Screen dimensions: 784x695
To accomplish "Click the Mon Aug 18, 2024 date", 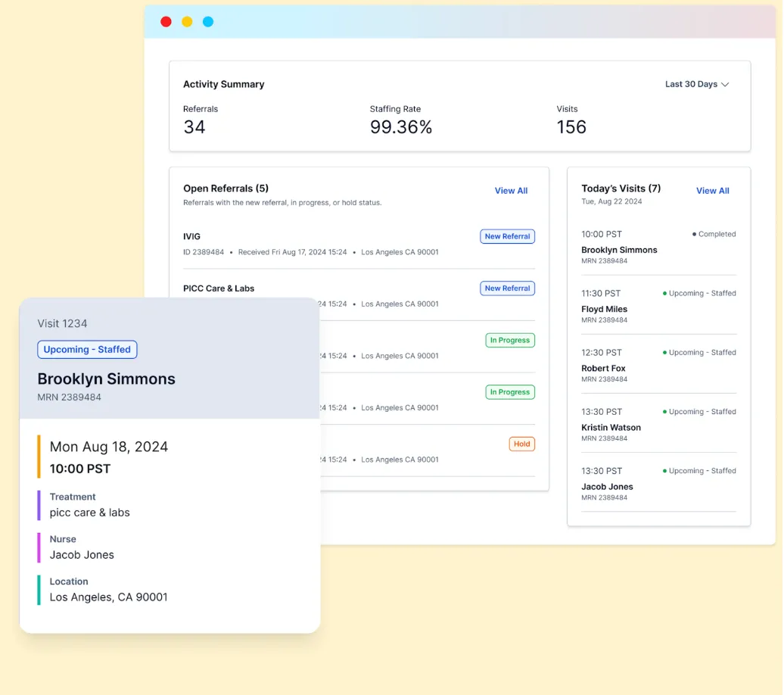I will 108,447.
